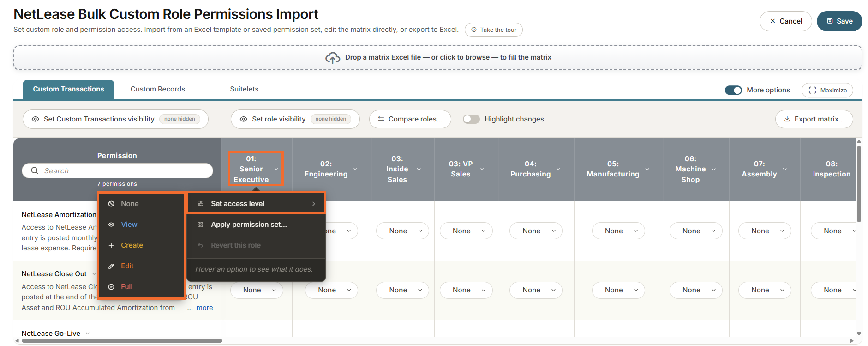Viewport: 868px width, 346px height.
Task: Open NetLease Amortization access dropdown under Purchasing
Action: tap(536, 231)
